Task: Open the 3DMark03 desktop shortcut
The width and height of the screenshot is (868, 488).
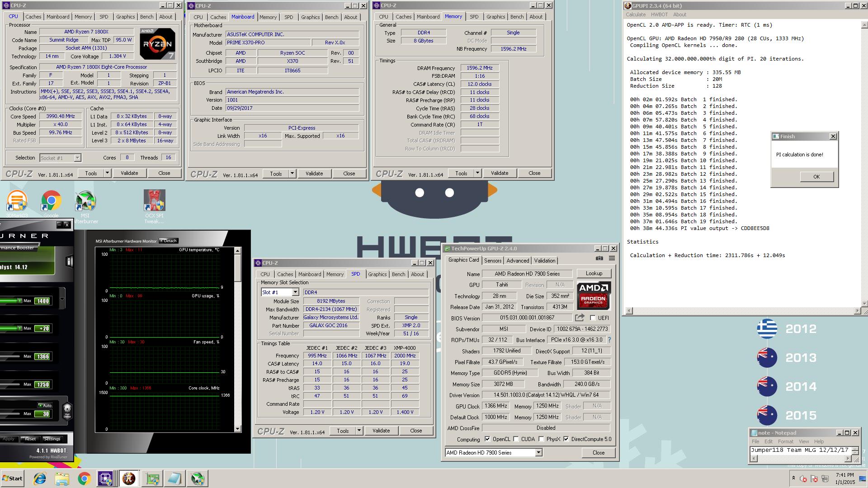Action: point(17,203)
